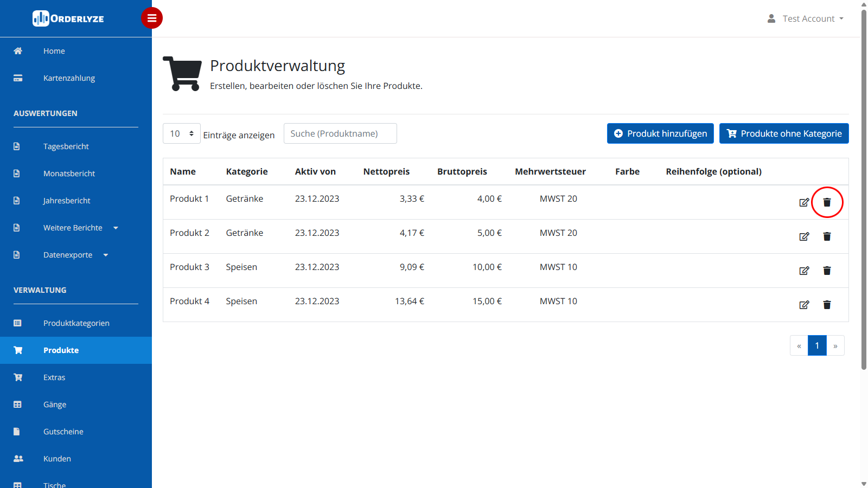The width and height of the screenshot is (868, 488).
Task: Click the 13,64 € net price cell
Action: coord(410,301)
